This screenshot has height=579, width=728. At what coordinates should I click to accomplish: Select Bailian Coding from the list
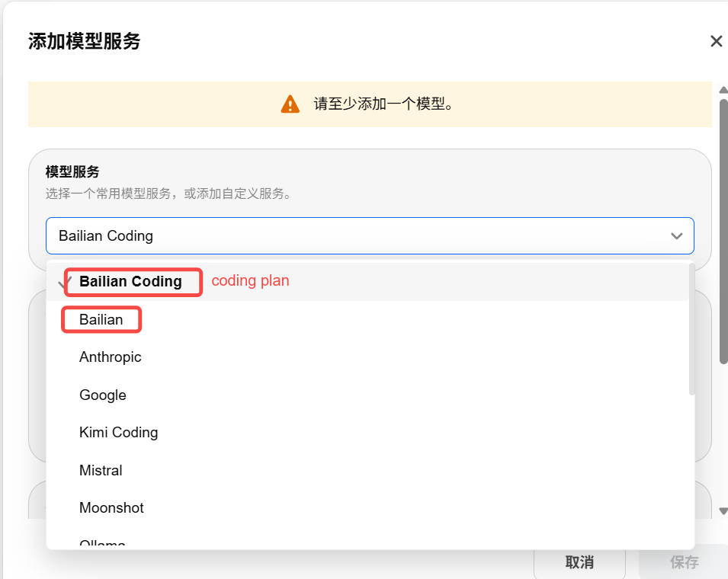coord(131,282)
